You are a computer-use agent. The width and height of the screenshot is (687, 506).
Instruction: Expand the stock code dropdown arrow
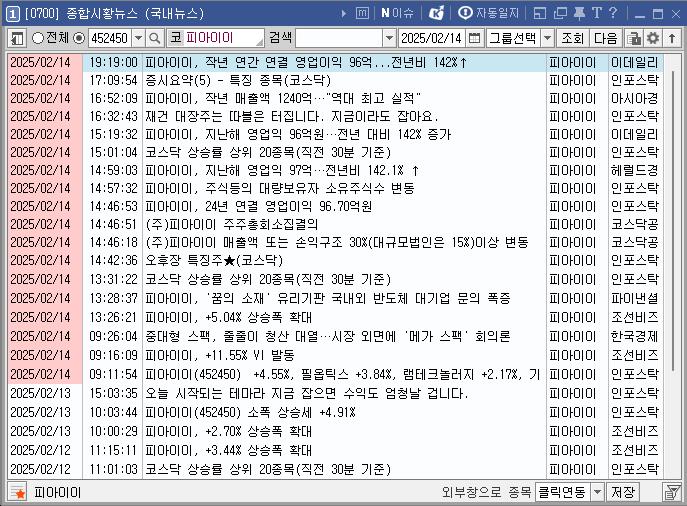coord(138,39)
